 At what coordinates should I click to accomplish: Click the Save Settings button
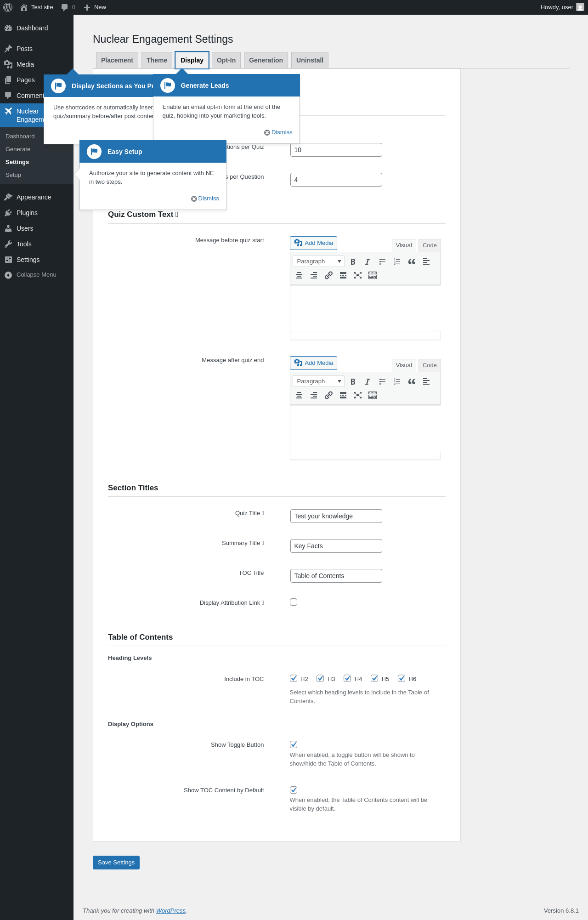(116, 863)
